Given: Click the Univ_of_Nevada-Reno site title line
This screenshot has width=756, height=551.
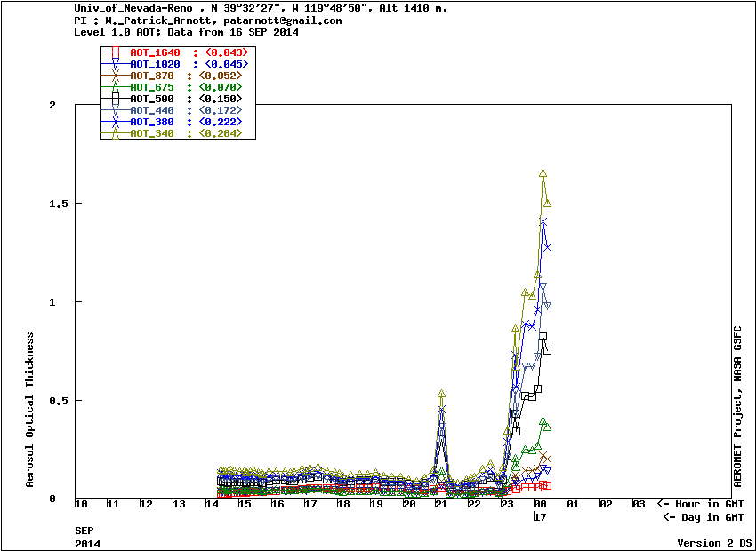Looking at the screenshot, I should pos(261,9).
